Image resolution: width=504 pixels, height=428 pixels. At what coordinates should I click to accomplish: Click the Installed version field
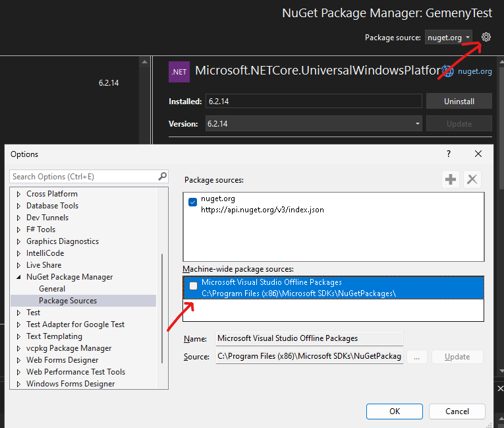[314, 102]
